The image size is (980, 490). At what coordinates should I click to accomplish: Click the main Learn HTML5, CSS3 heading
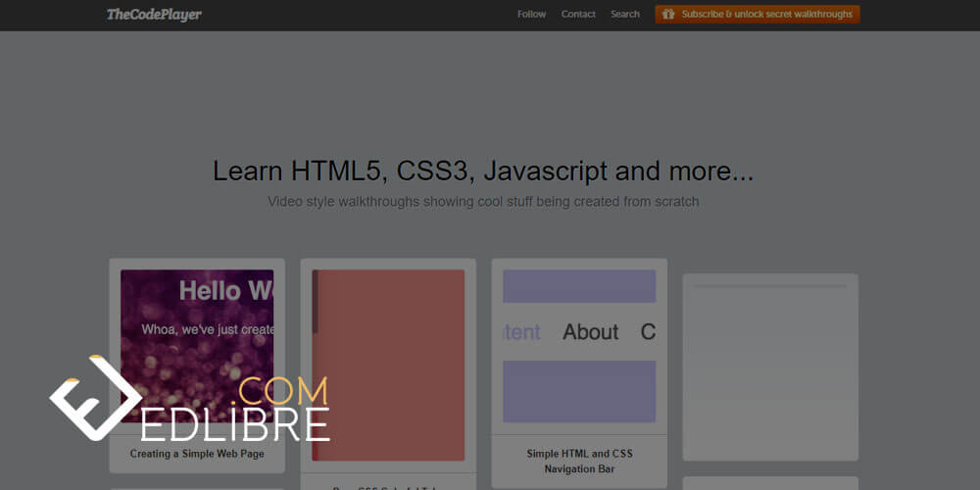pos(483,171)
